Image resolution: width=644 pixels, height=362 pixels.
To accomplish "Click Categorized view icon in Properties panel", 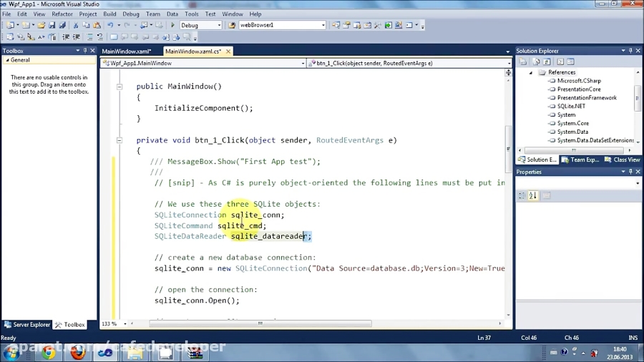I will point(522,195).
